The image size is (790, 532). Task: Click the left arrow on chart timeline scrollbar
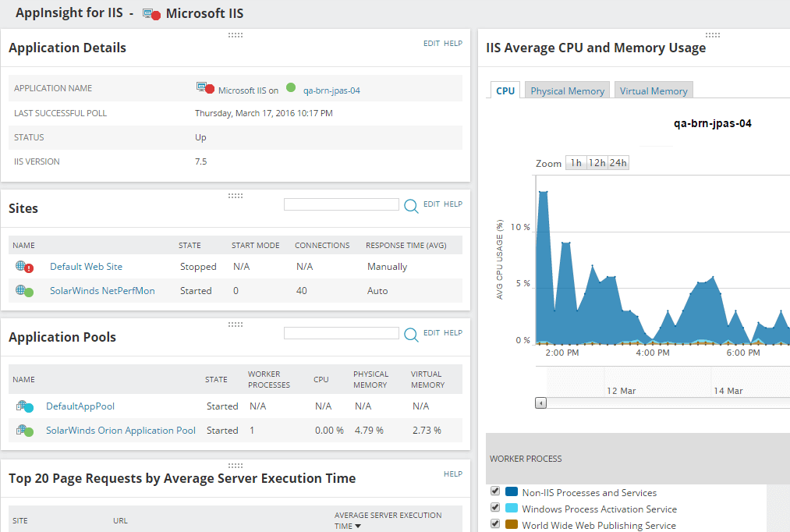tap(540, 403)
